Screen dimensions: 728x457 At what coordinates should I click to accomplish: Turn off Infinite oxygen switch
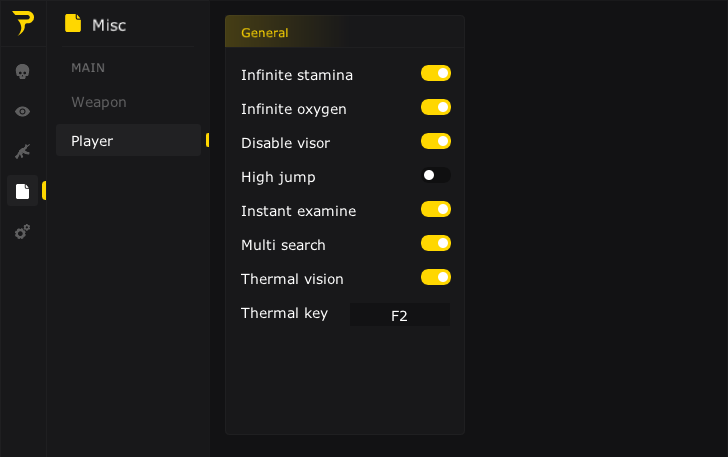click(436, 107)
